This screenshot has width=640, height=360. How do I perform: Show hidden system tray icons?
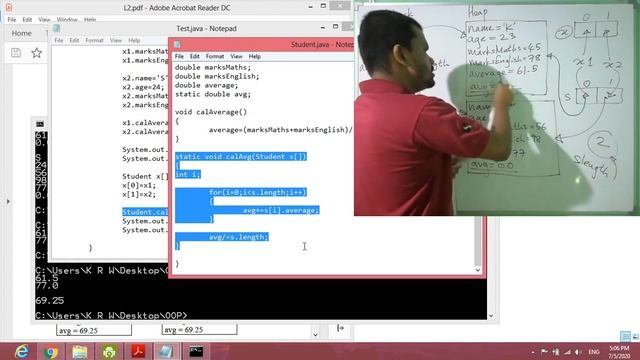pyautogui.click(x=533, y=352)
